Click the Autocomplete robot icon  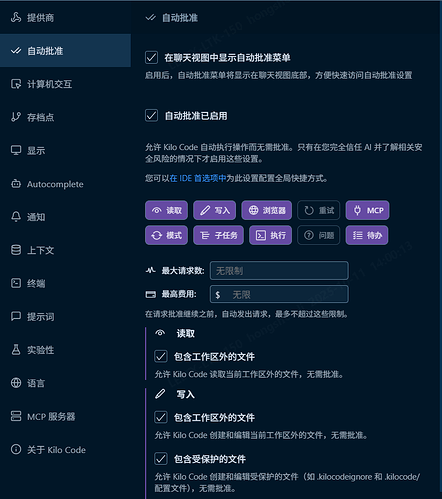pyautogui.click(x=16, y=184)
